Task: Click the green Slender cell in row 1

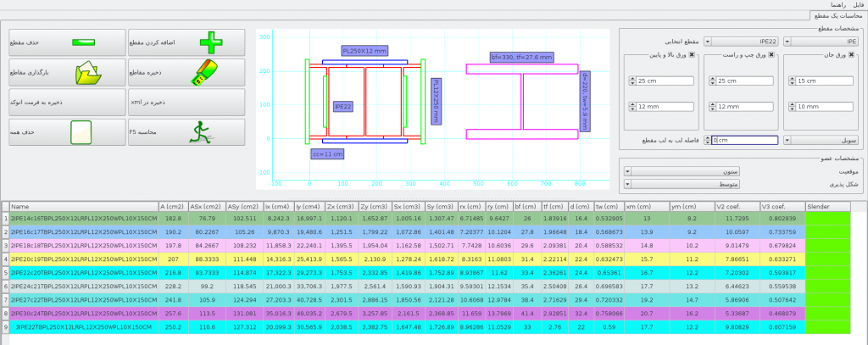Action: (826, 218)
